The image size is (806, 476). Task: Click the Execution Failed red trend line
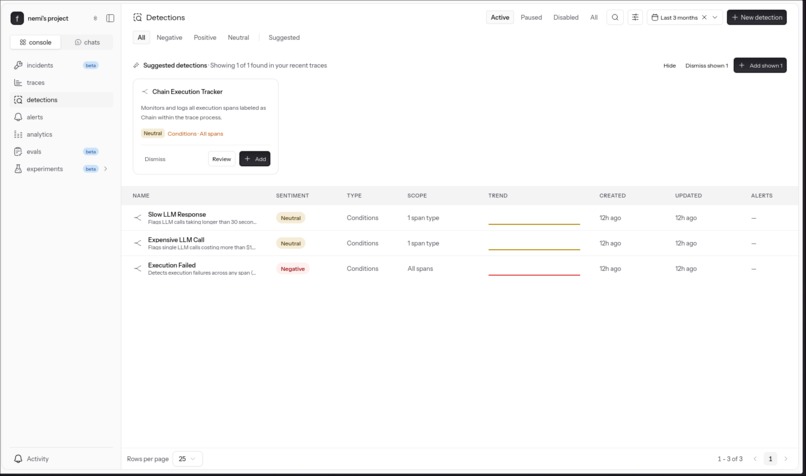[534, 275]
